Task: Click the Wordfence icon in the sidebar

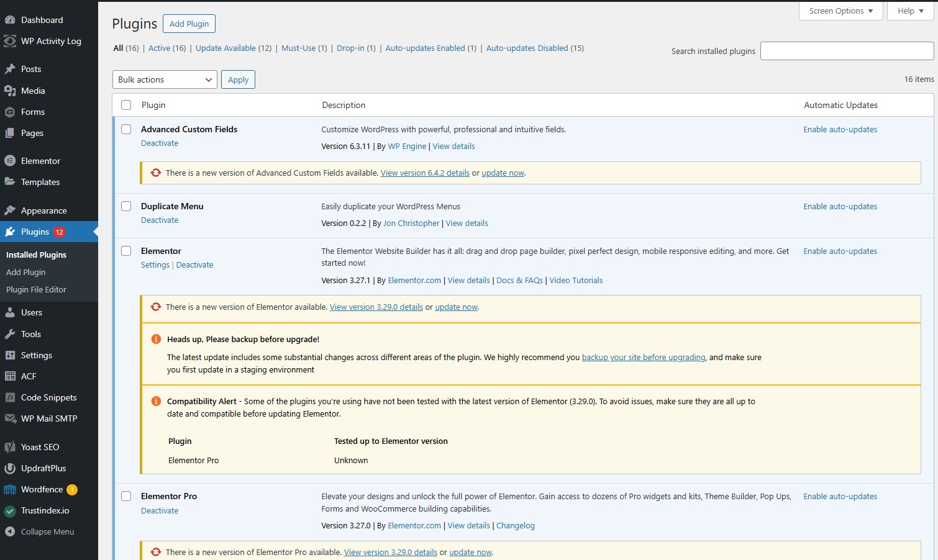Action: pos(10,489)
